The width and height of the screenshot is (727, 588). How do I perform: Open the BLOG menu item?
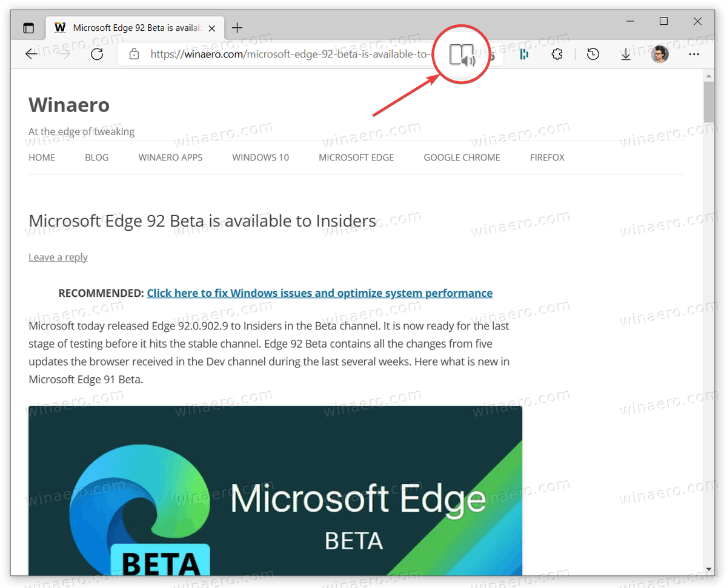97,157
